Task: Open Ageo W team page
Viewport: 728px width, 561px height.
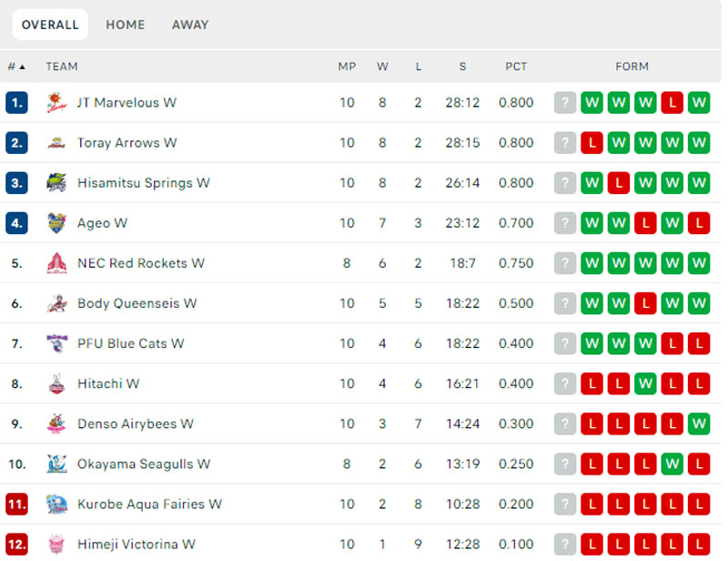Action: [102, 223]
